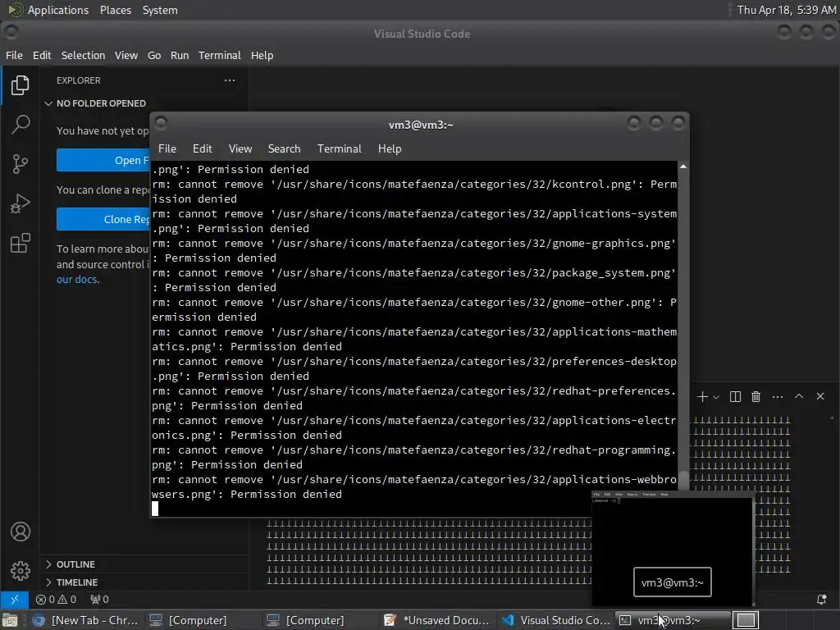Click the Clone Repository button
The image size is (840, 630).
click(103, 219)
